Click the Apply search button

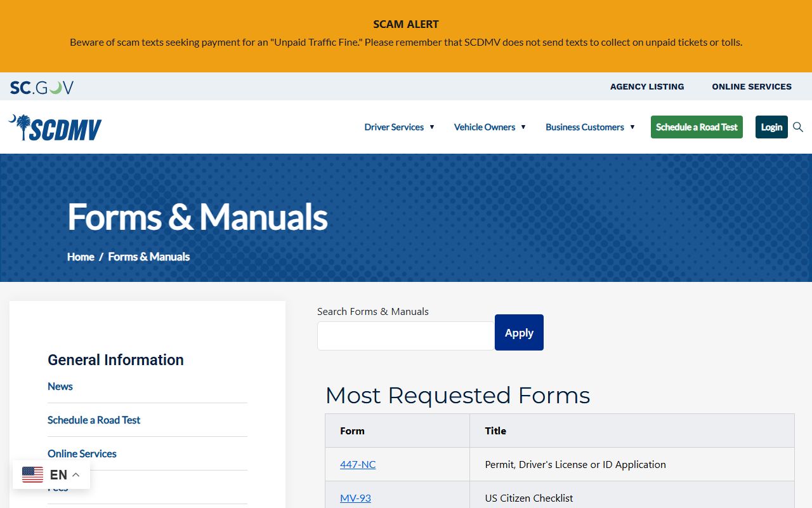519,332
